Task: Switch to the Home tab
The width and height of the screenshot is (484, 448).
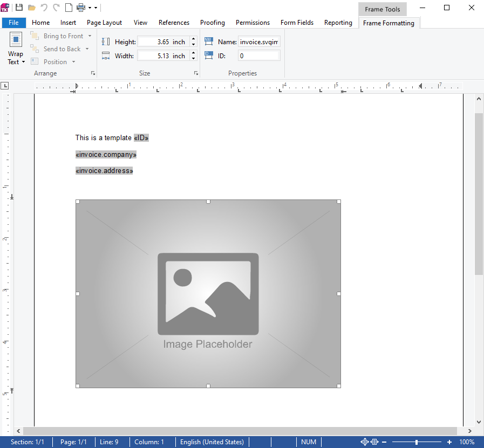Action: [41, 23]
